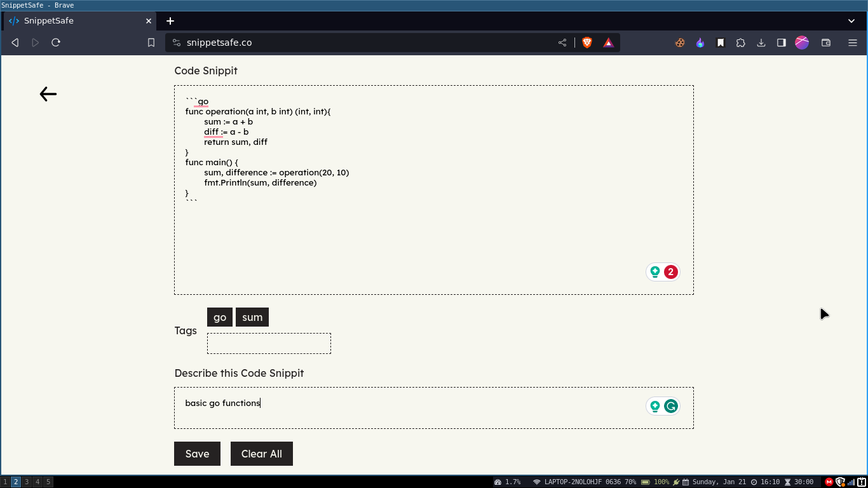Image resolution: width=868 pixels, height=488 pixels.
Task: Expand the tab search dropdown arrow
Action: 851,21
